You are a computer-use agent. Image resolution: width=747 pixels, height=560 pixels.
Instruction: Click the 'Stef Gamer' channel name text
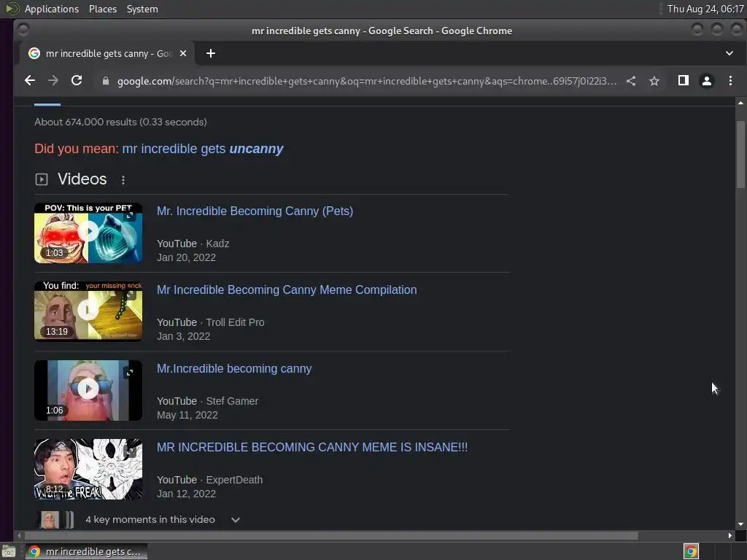(232, 401)
